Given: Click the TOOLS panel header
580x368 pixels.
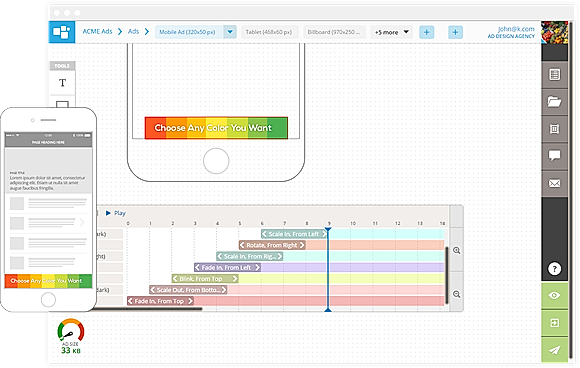Looking at the screenshot, I should 62,66.
